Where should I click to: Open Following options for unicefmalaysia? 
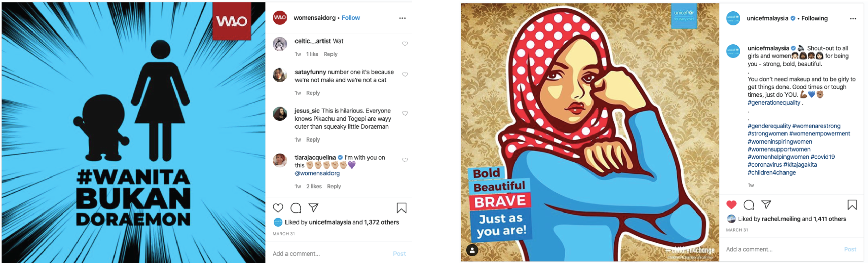(x=814, y=19)
